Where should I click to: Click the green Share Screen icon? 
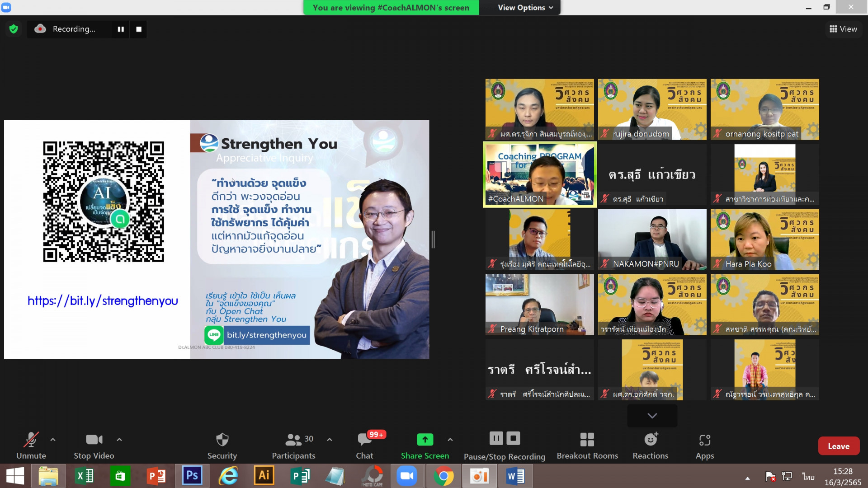(425, 439)
